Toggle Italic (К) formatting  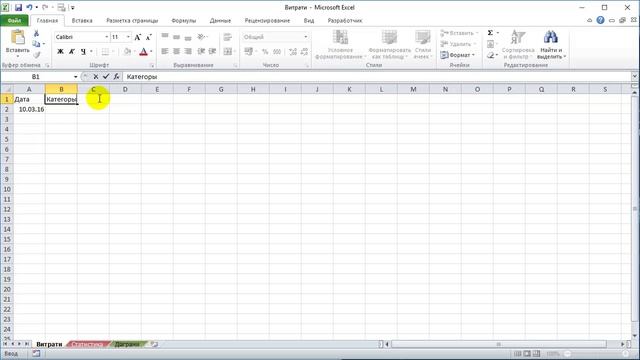click(71, 51)
